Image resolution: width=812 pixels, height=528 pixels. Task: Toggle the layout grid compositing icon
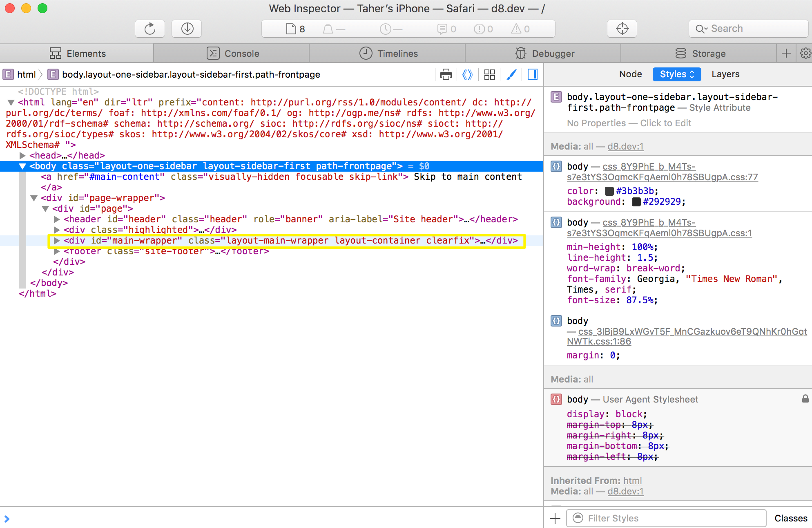489,74
